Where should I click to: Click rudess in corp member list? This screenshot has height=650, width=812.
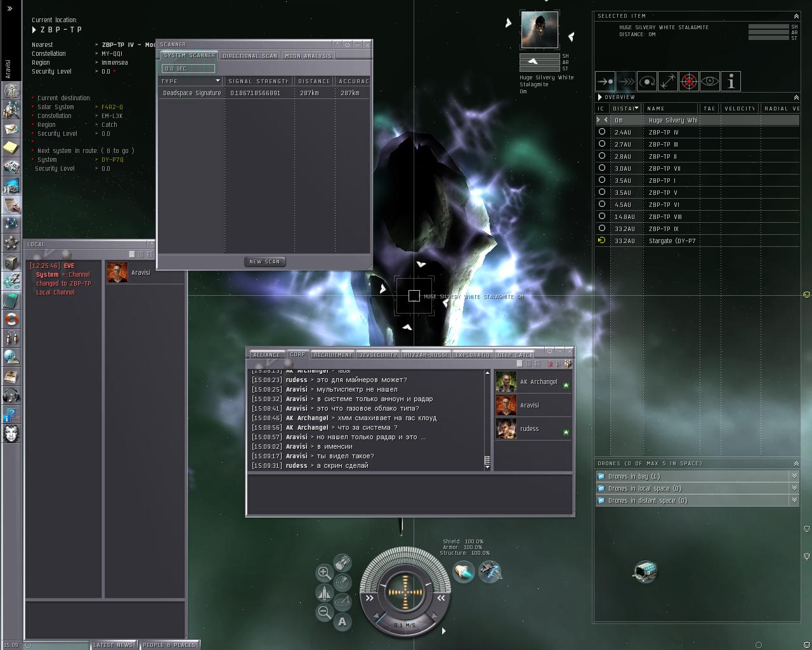click(x=533, y=428)
